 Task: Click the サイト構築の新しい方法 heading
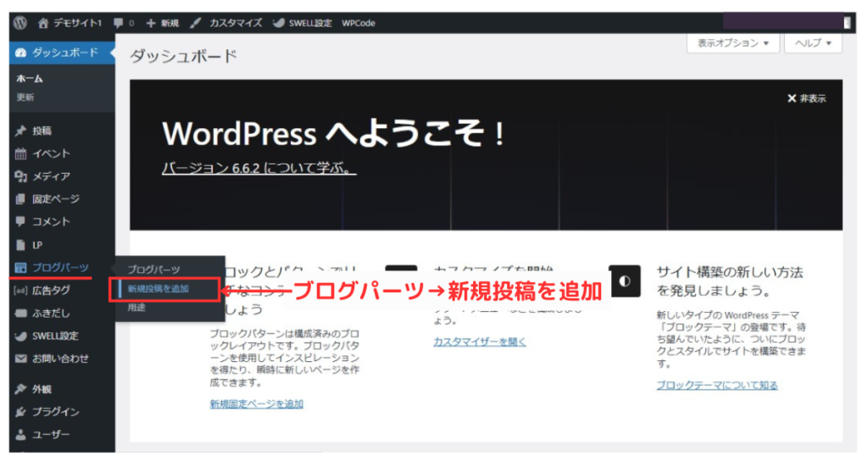[730, 281]
